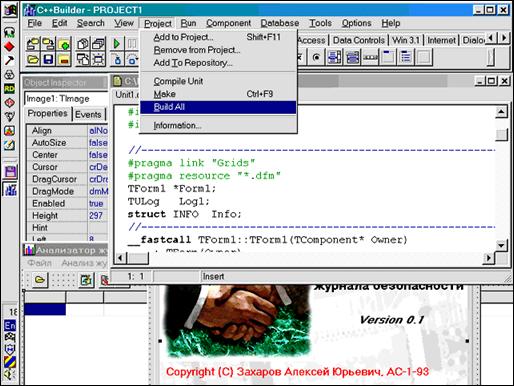
Task: Click the blue floppy Save file icon
Action: pyautogui.click(x=49, y=60)
